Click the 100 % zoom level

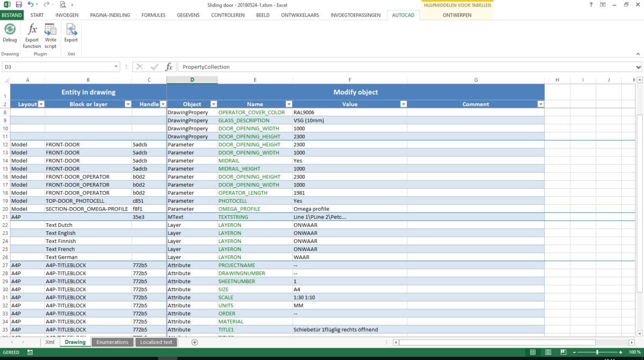pos(634,352)
